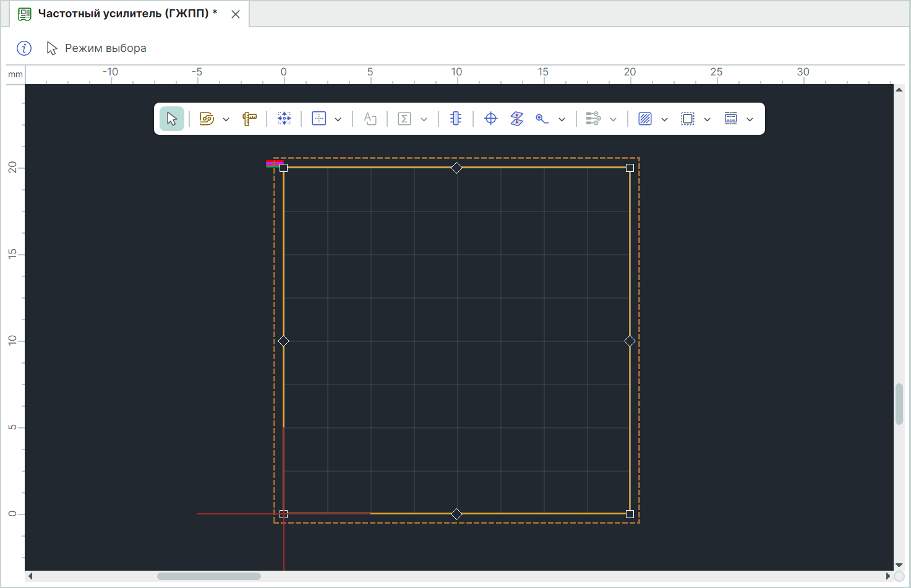The height and width of the screenshot is (588, 911).
Task: Click the horizontal scrollbar thumb
Action: pos(208,576)
